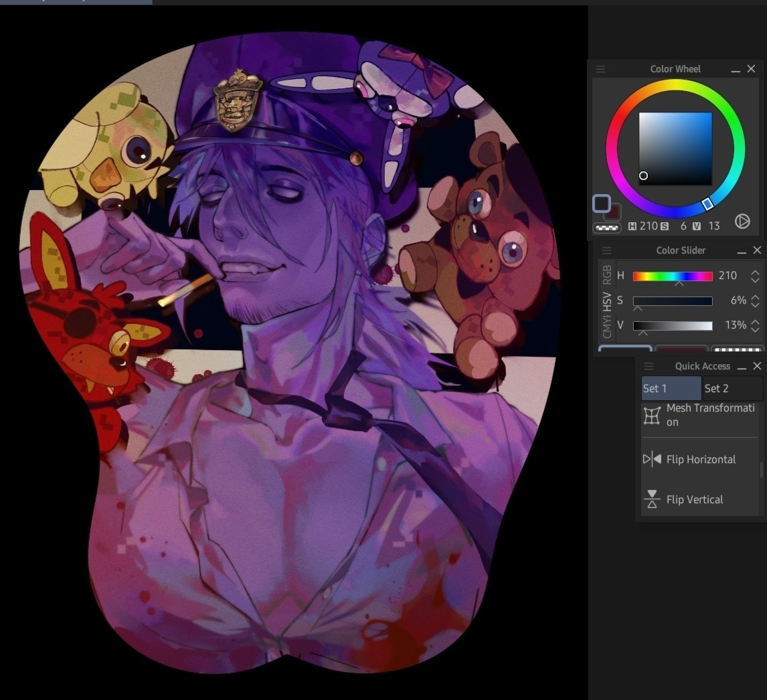Screen dimensions: 767x700
Task: Click the S value 6 in Color Wheel
Action: [683, 226]
